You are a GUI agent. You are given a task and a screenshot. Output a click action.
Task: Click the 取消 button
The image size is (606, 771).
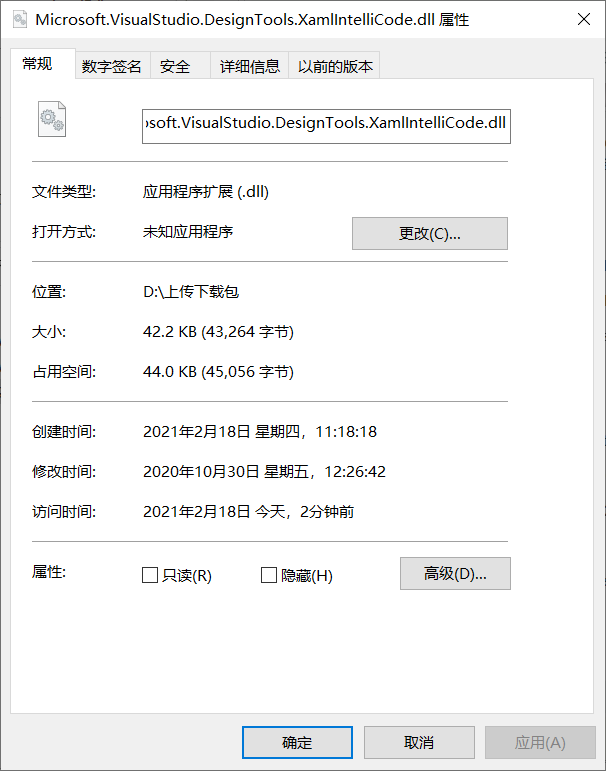[419, 742]
